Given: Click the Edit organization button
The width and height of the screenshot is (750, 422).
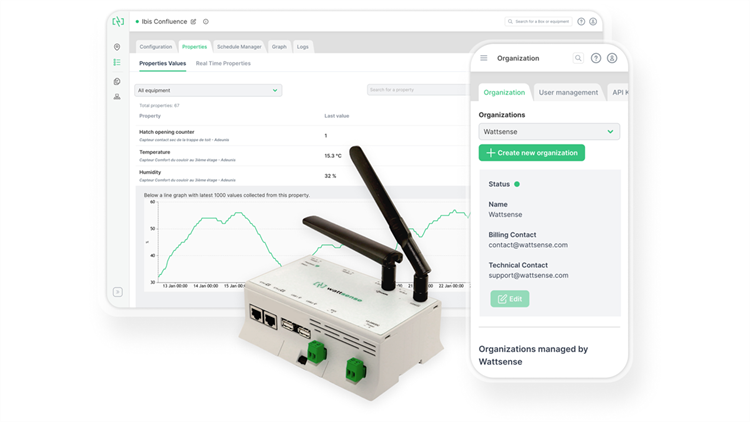Looking at the screenshot, I should [510, 299].
